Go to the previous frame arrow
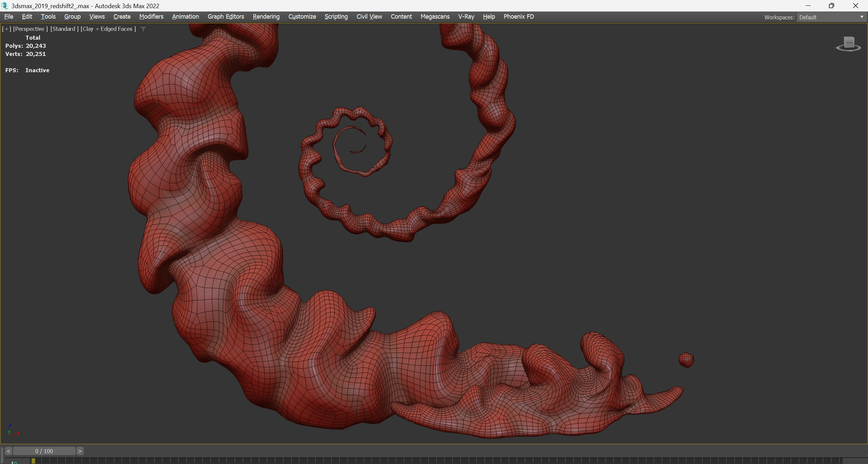The width and height of the screenshot is (868, 464). pos(8,451)
